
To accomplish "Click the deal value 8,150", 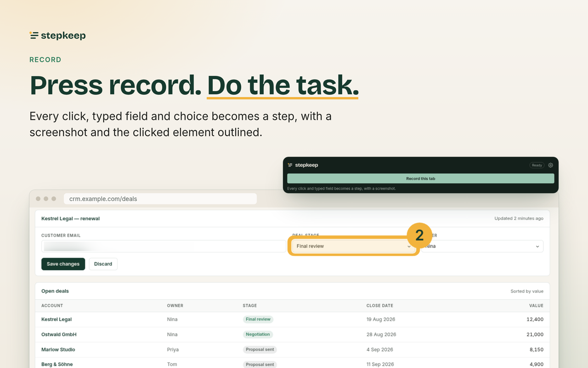I will 536,350.
